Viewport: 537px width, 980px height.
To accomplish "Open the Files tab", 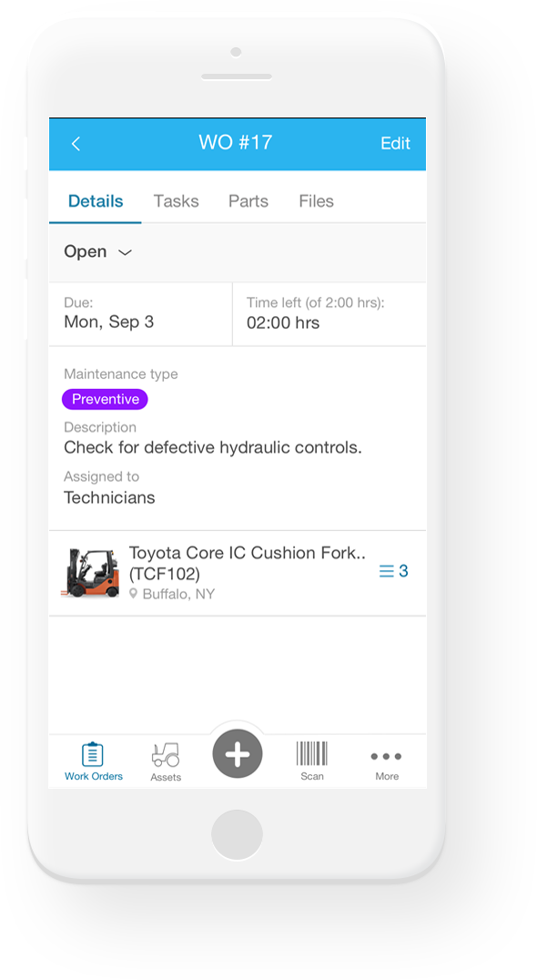I will coord(316,200).
